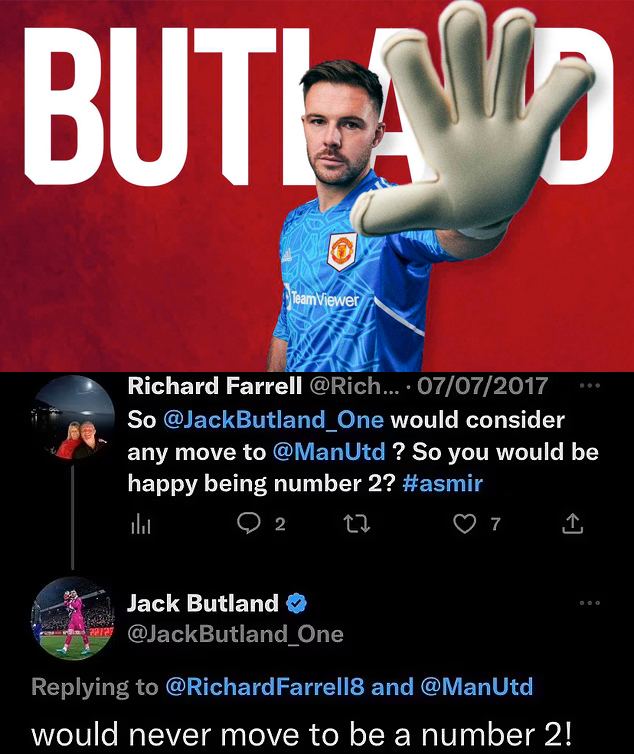Open the #asmir hashtag
The image size is (634, 754).
(443, 483)
